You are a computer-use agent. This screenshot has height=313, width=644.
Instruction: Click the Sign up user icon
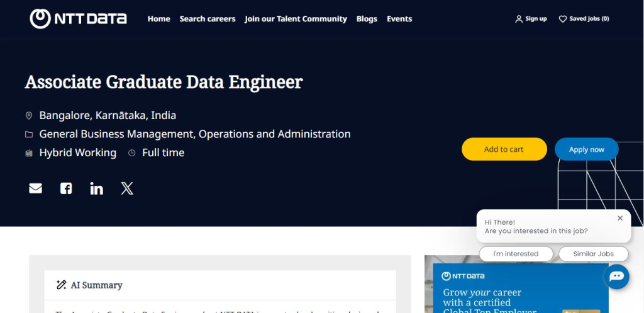519,19
